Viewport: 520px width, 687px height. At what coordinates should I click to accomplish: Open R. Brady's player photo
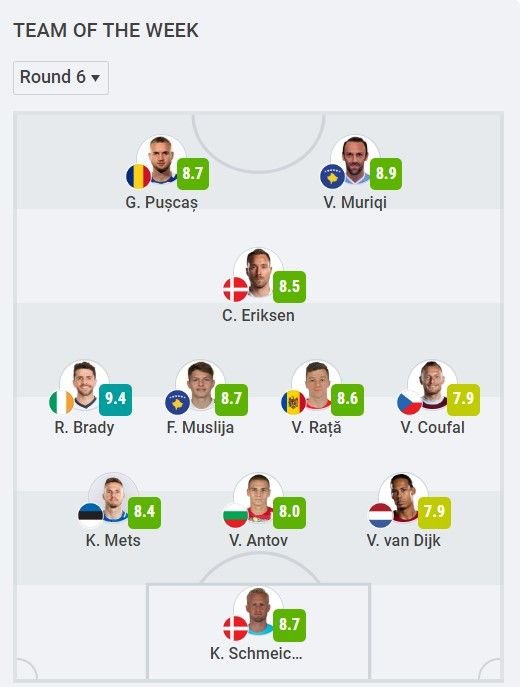84,386
